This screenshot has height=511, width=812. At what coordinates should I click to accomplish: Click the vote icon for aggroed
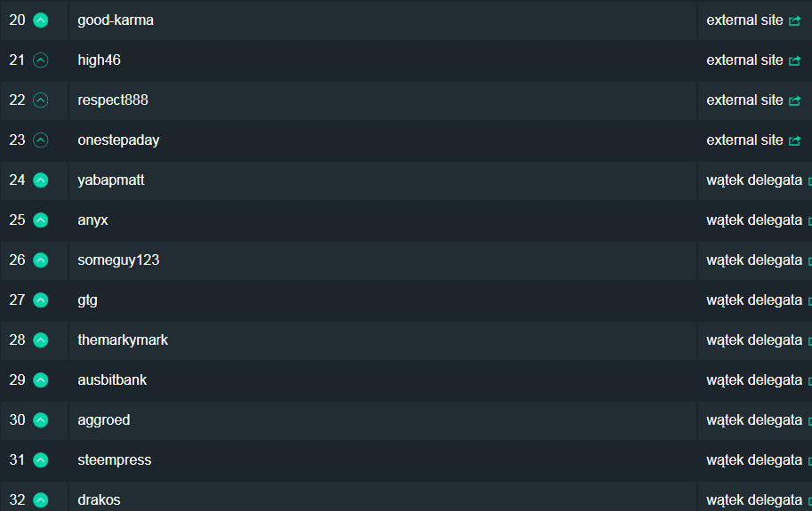(40, 420)
